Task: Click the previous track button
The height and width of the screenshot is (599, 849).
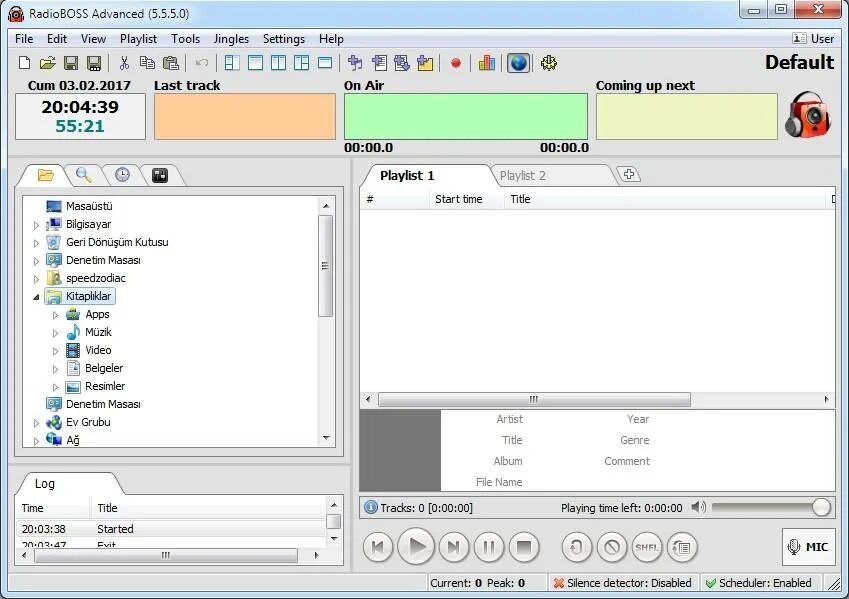Action: 378,547
